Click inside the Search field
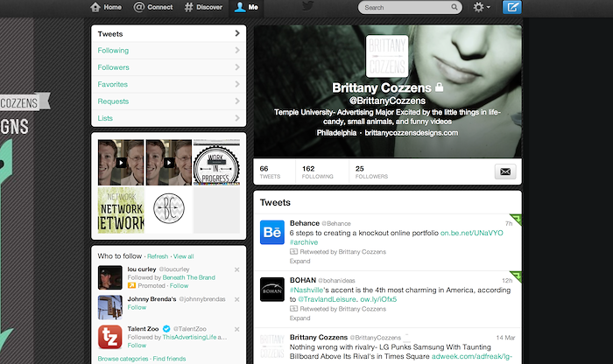613x364 pixels. [410, 7]
